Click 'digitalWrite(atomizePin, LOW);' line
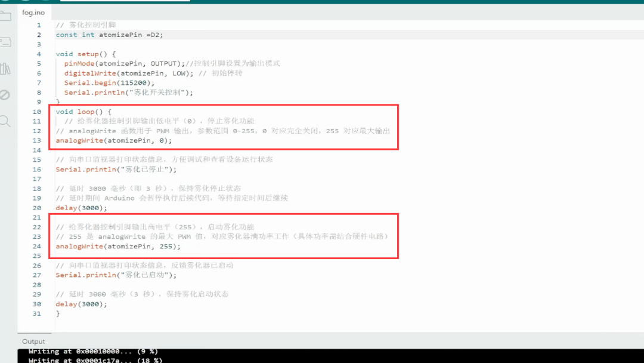Image resolution: width=644 pixels, height=363 pixels. tap(129, 73)
